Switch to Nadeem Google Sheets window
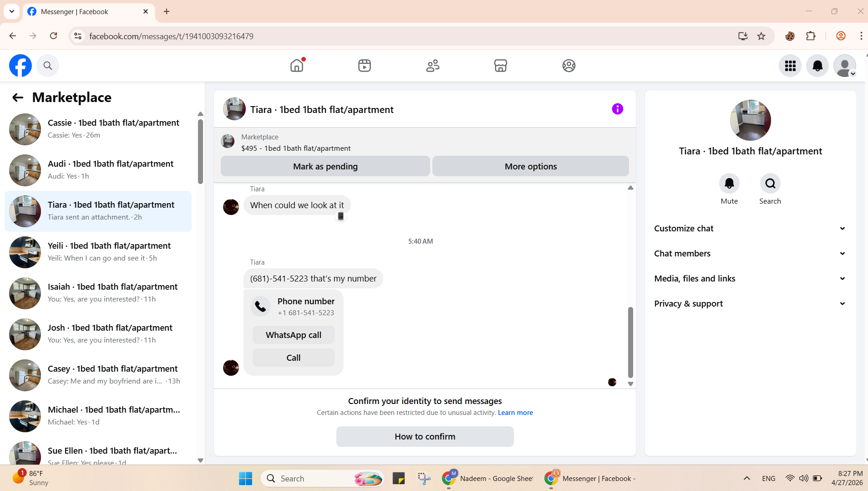868x491 pixels. 487,478
